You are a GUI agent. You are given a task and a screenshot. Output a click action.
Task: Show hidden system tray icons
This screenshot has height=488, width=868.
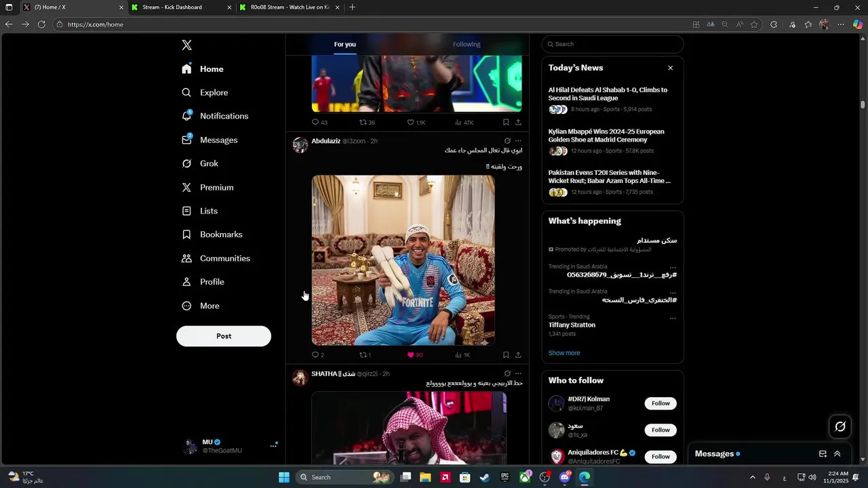752,477
